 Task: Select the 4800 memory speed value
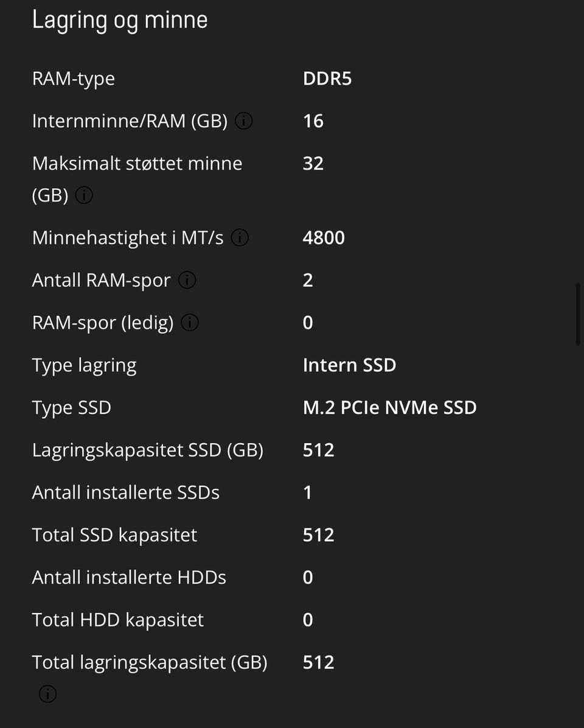tap(324, 237)
